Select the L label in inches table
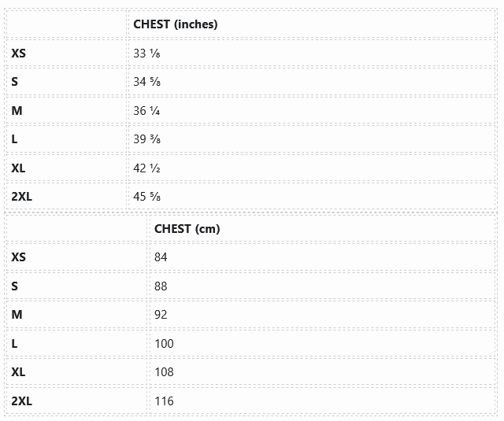This screenshot has width=504, height=421. click(x=15, y=139)
